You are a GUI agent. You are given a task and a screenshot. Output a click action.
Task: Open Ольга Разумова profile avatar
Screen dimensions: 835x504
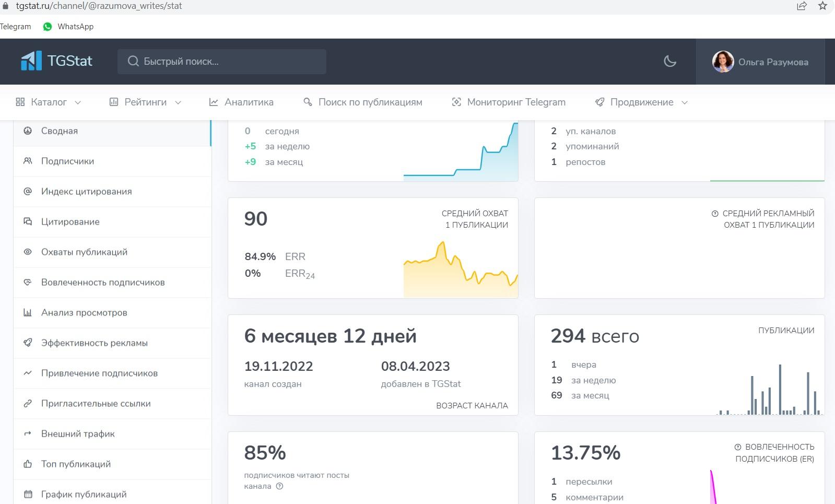click(x=723, y=62)
